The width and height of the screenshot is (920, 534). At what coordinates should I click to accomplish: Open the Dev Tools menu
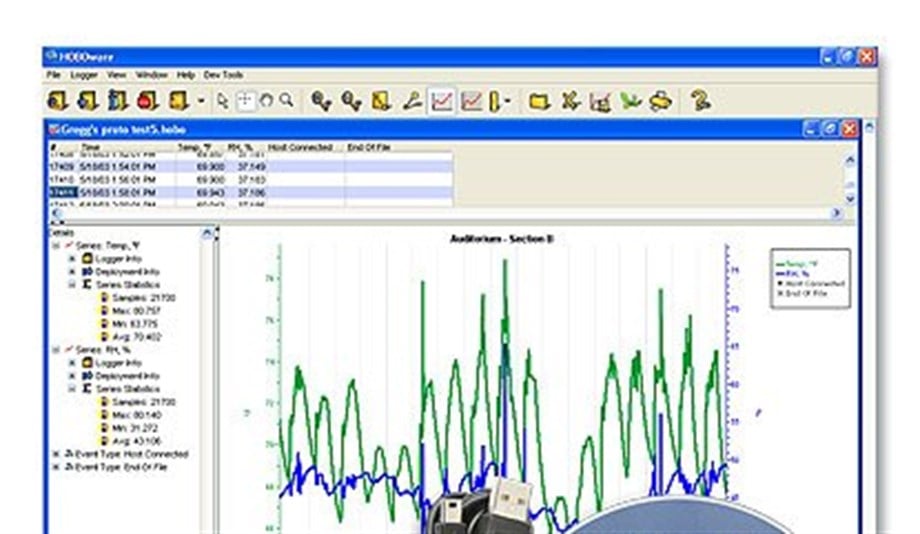point(223,75)
